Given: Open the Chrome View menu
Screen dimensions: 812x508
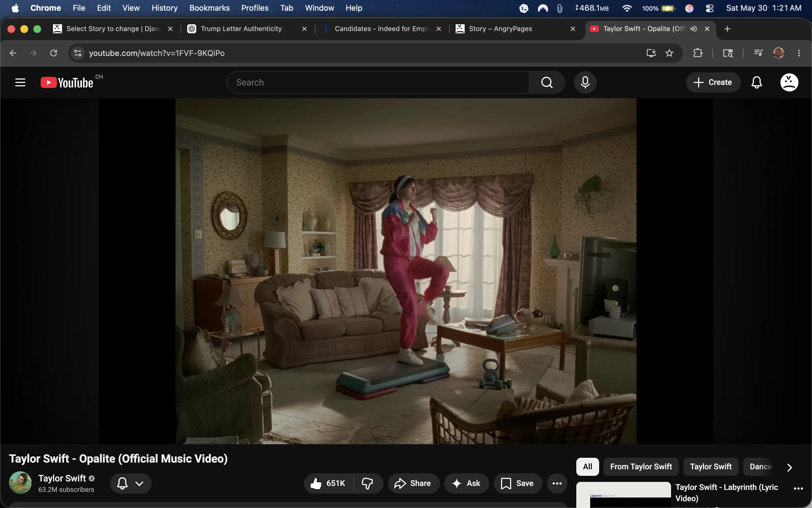Looking at the screenshot, I should 131,8.
